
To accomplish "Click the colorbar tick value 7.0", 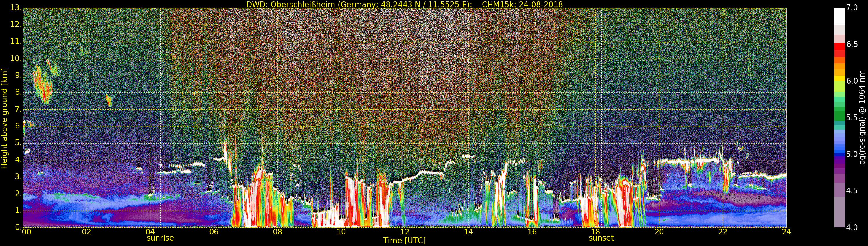I will pos(852,8).
